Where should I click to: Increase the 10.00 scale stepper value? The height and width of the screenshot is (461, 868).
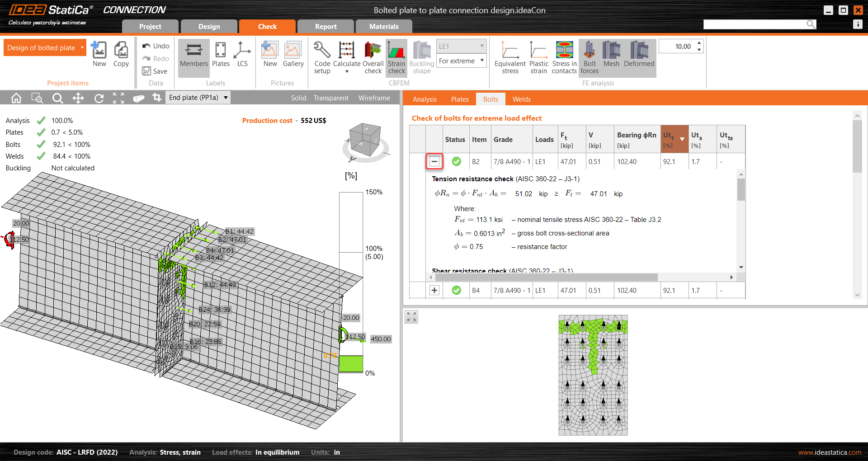click(699, 43)
